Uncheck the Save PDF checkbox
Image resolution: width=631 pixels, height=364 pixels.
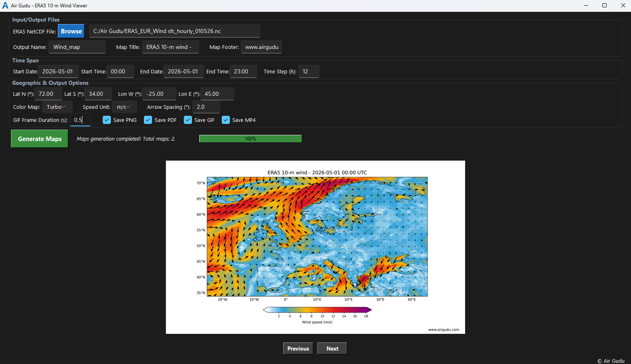(x=148, y=120)
